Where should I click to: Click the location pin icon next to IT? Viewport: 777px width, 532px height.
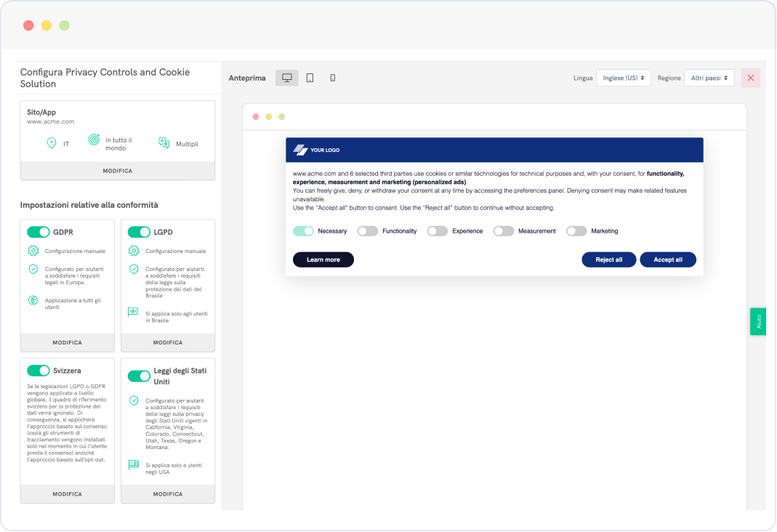tap(52, 143)
